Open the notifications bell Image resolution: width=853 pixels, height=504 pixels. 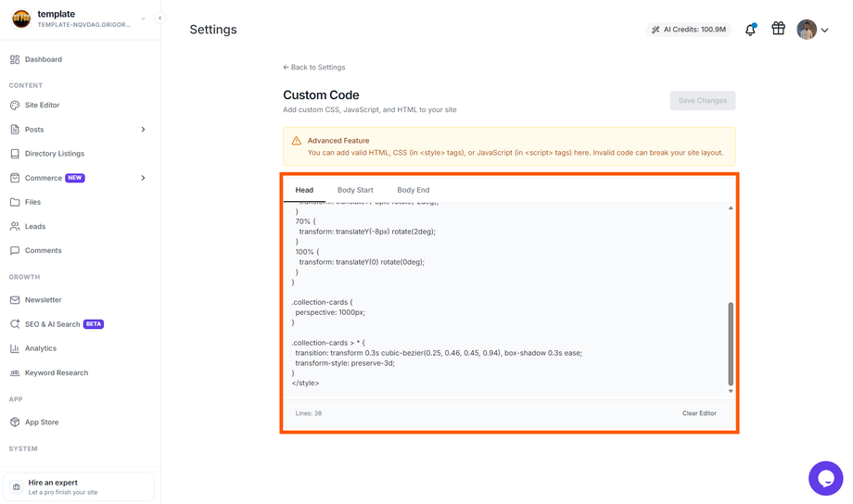(750, 30)
